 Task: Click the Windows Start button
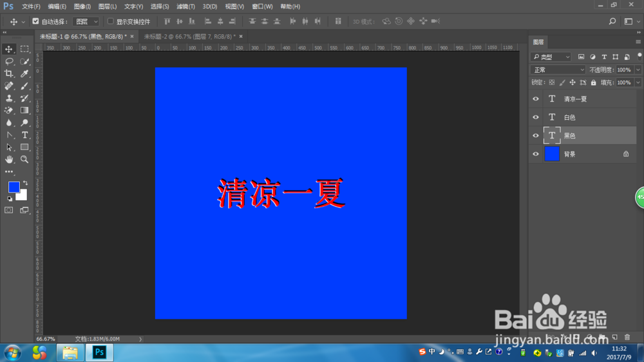pos(13,353)
